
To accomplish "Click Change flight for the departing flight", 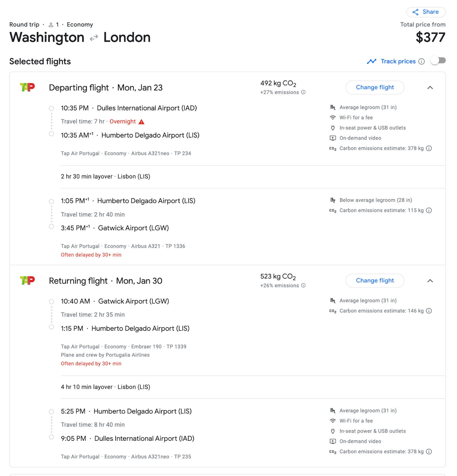I will tap(375, 87).
